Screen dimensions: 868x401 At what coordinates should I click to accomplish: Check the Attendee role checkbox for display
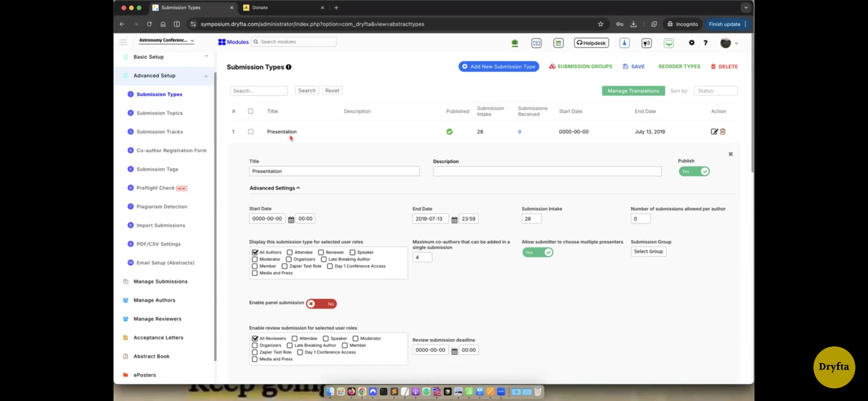point(290,252)
